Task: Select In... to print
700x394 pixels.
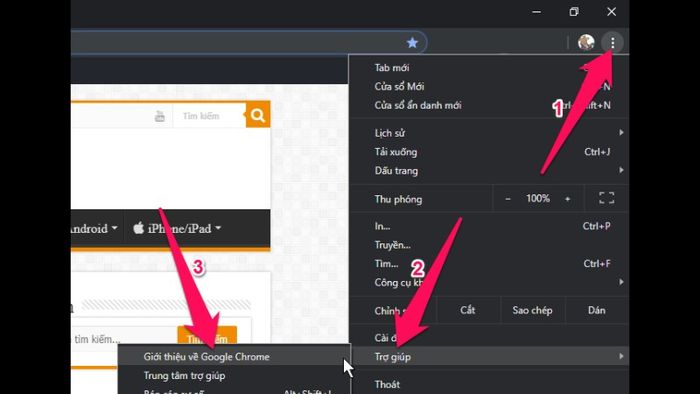Action: click(x=489, y=226)
